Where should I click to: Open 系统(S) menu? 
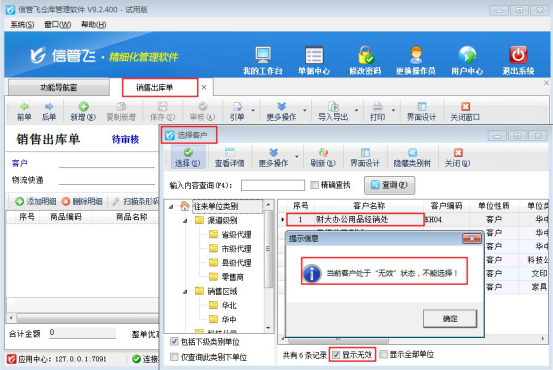(x=22, y=24)
